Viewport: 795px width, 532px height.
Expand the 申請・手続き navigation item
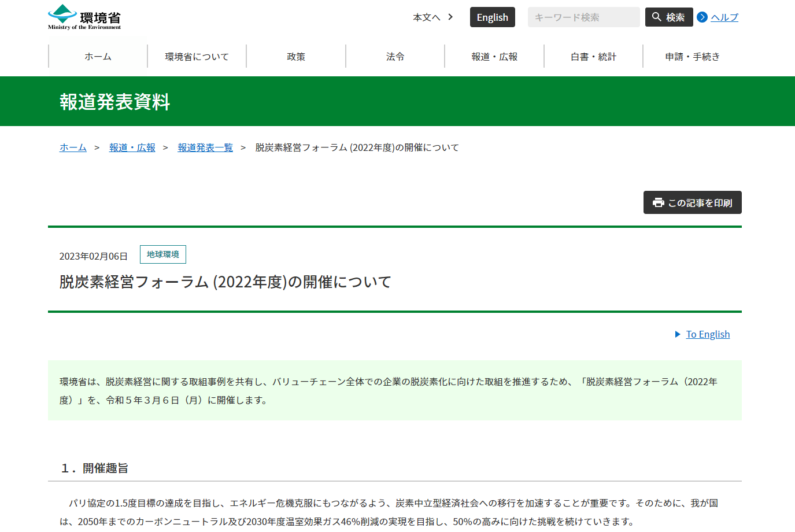coord(692,56)
